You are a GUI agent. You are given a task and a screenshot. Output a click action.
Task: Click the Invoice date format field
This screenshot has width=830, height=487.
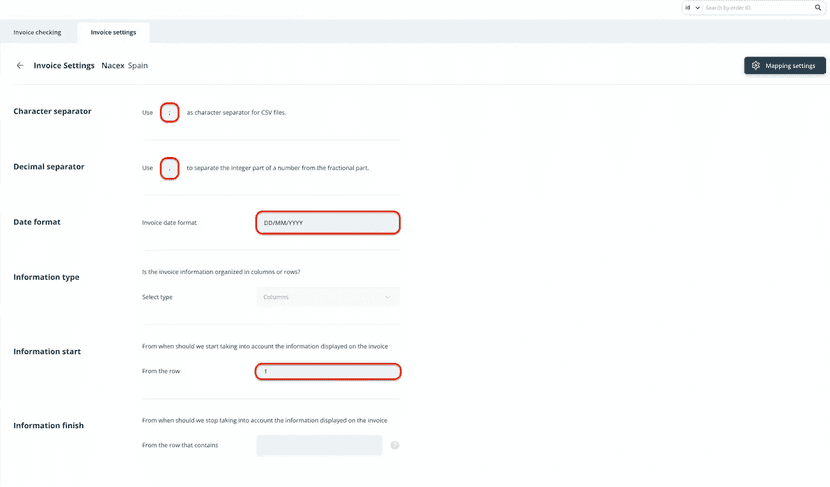[x=328, y=222]
